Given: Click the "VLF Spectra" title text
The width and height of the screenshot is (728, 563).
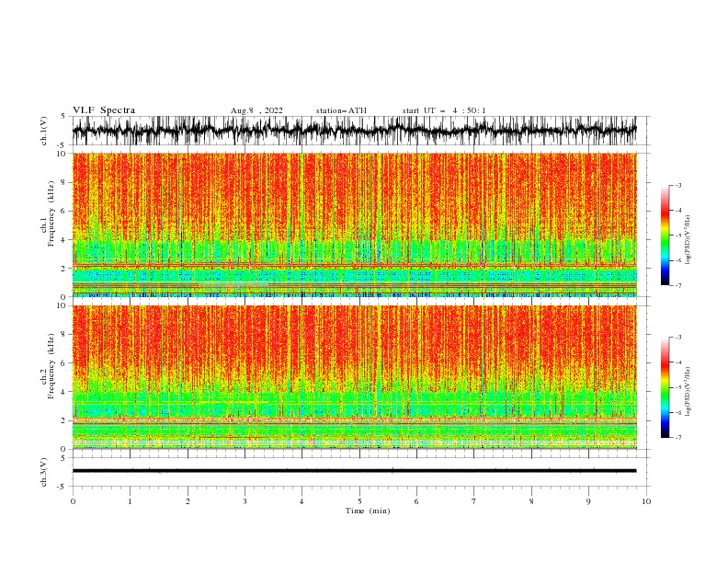Looking at the screenshot, I should (104, 110).
